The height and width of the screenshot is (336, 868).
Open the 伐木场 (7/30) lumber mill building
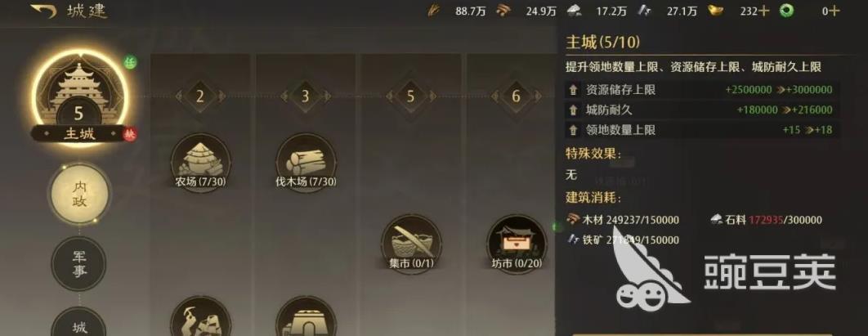(306, 161)
